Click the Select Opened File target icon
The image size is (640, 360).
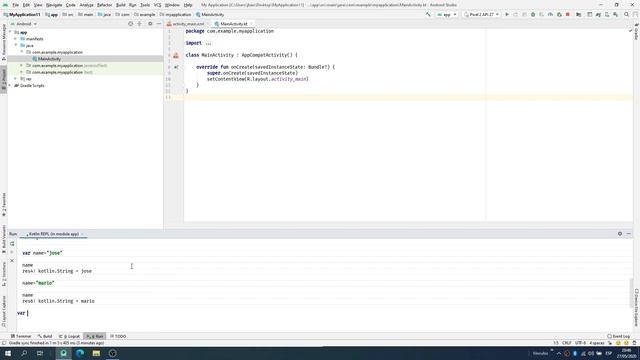(131, 24)
